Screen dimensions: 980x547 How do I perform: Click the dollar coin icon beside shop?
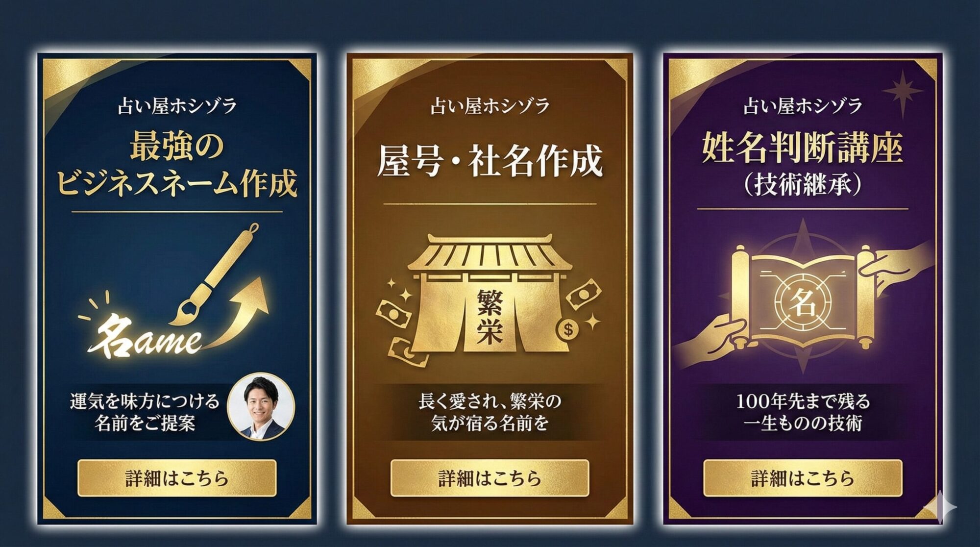coord(568,329)
